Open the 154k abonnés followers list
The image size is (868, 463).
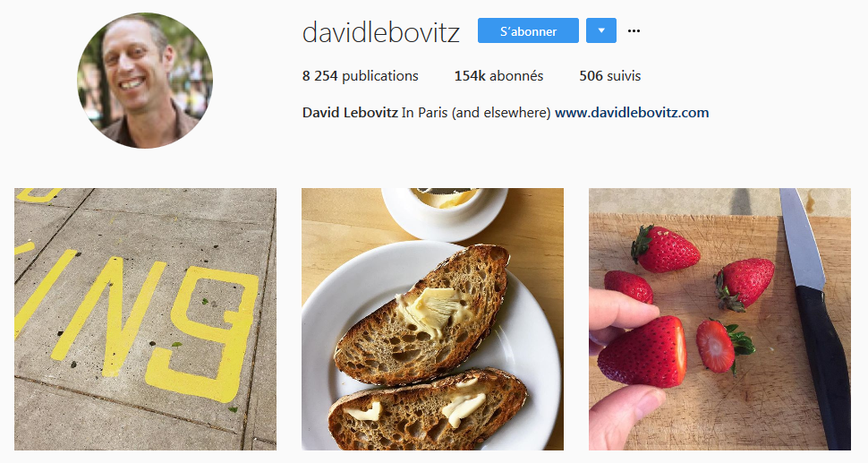tap(498, 76)
